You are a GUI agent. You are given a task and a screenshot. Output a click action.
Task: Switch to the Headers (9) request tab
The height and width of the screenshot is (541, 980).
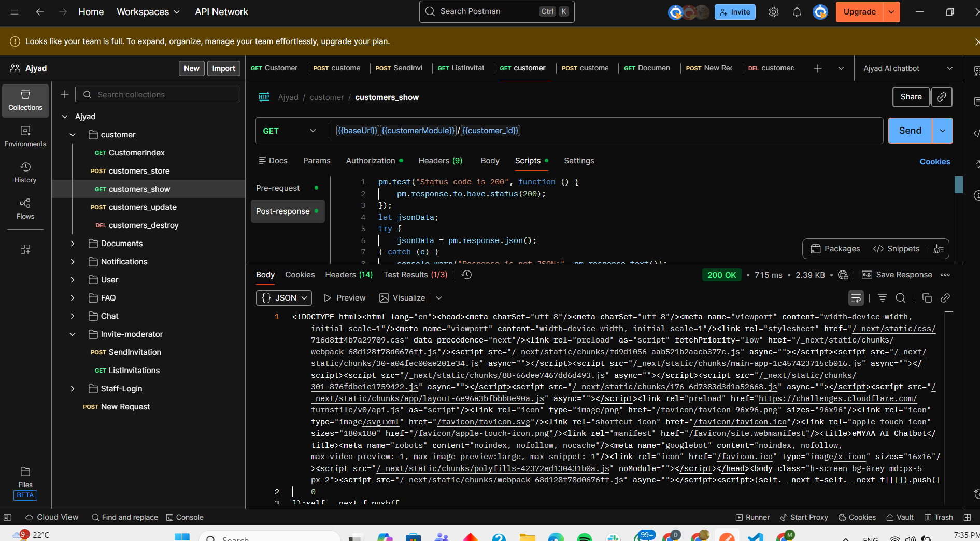coord(440,161)
